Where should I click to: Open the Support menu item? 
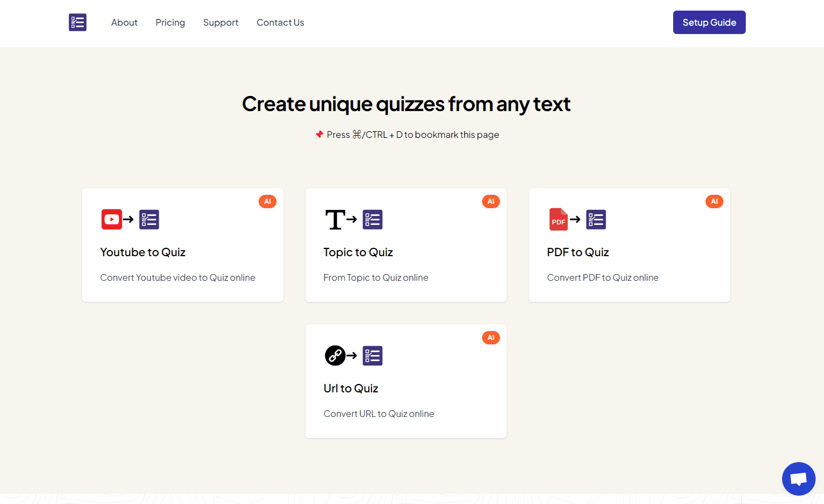point(221,22)
